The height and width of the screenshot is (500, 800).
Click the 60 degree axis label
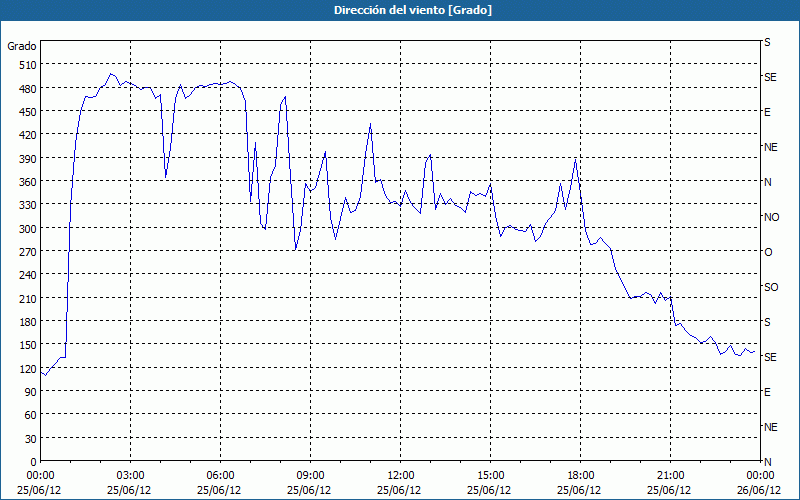pos(31,415)
